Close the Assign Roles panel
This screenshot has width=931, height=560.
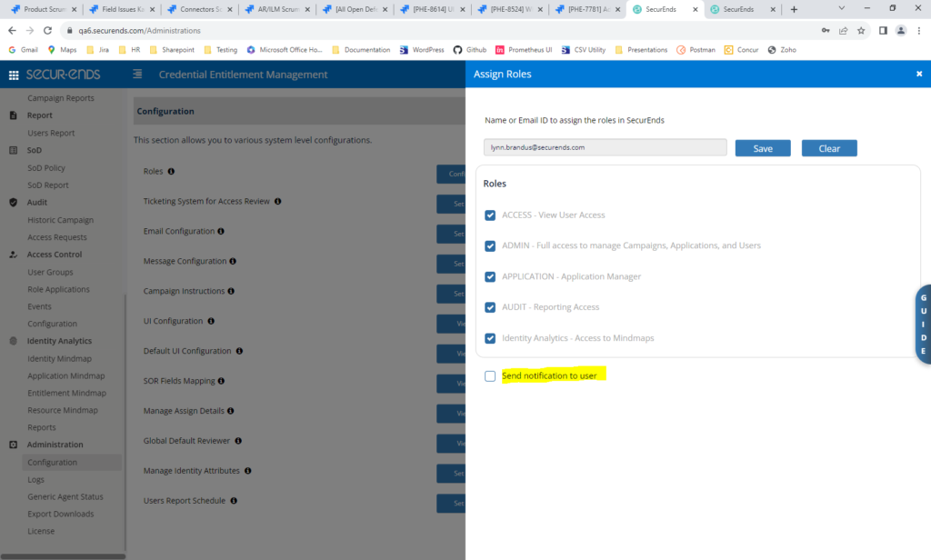coord(919,74)
